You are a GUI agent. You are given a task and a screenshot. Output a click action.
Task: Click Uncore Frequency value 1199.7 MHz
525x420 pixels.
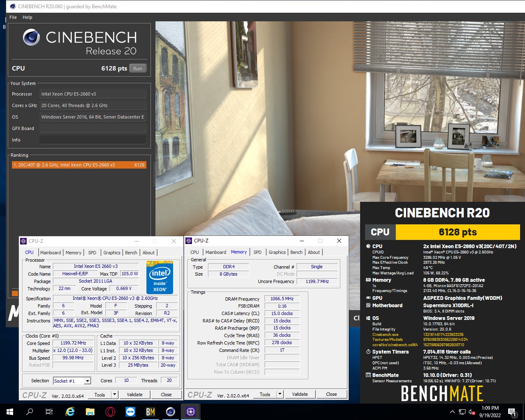[x=317, y=281]
